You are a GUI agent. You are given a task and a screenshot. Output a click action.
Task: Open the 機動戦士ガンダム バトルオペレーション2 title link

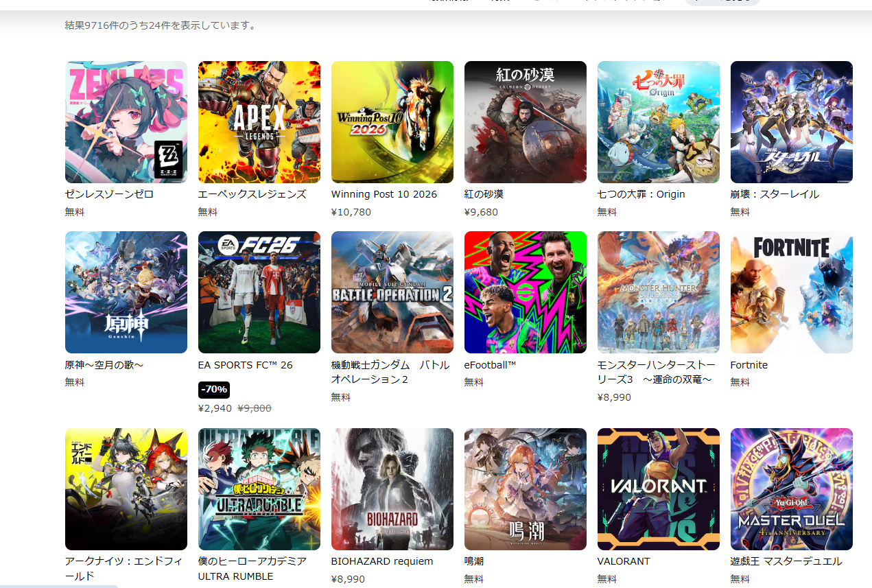[390, 372]
